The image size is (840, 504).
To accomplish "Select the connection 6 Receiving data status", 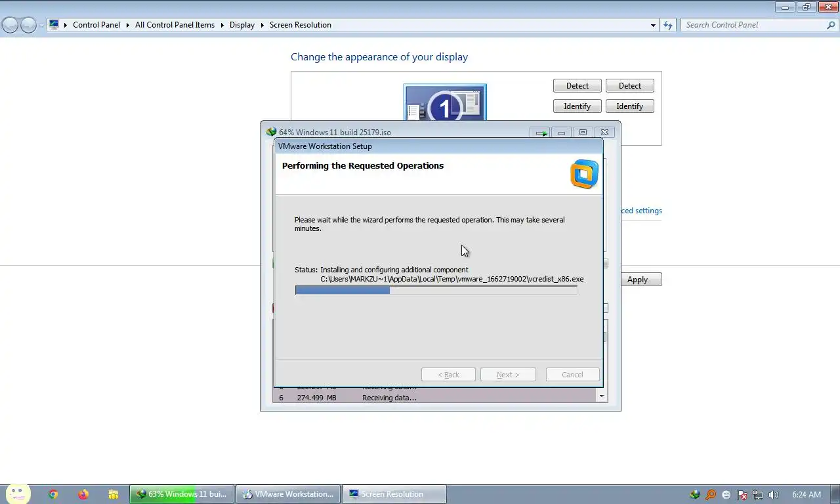I will pos(389,398).
